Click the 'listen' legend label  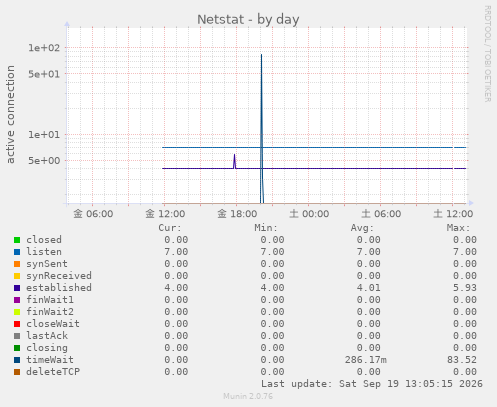click(44, 252)
